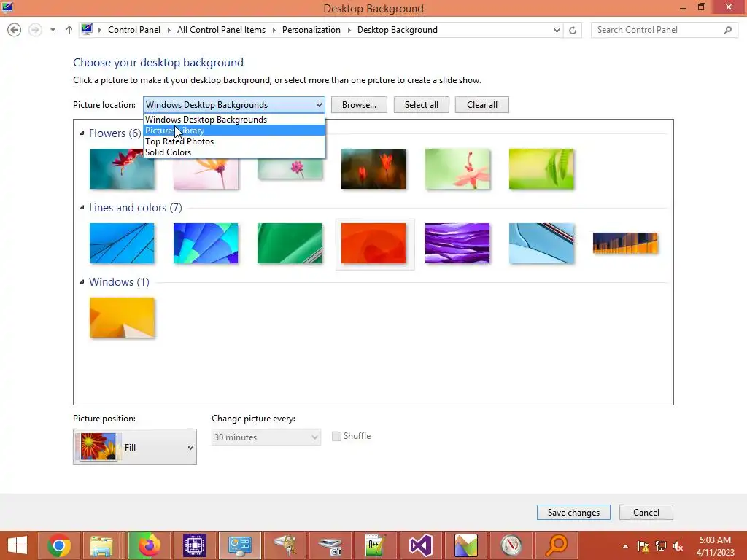Open the orange magnifier app on taskbar

click(x=556, y=545)
